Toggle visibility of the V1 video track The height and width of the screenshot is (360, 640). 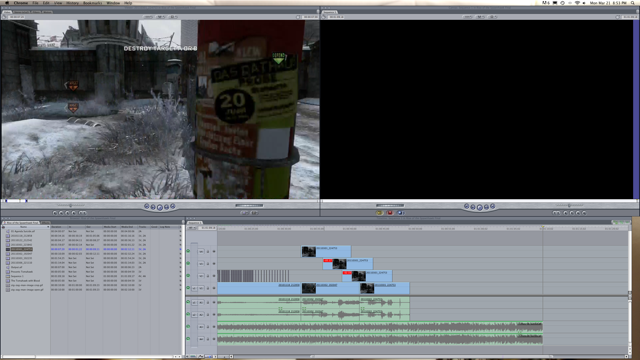(189, 288)
